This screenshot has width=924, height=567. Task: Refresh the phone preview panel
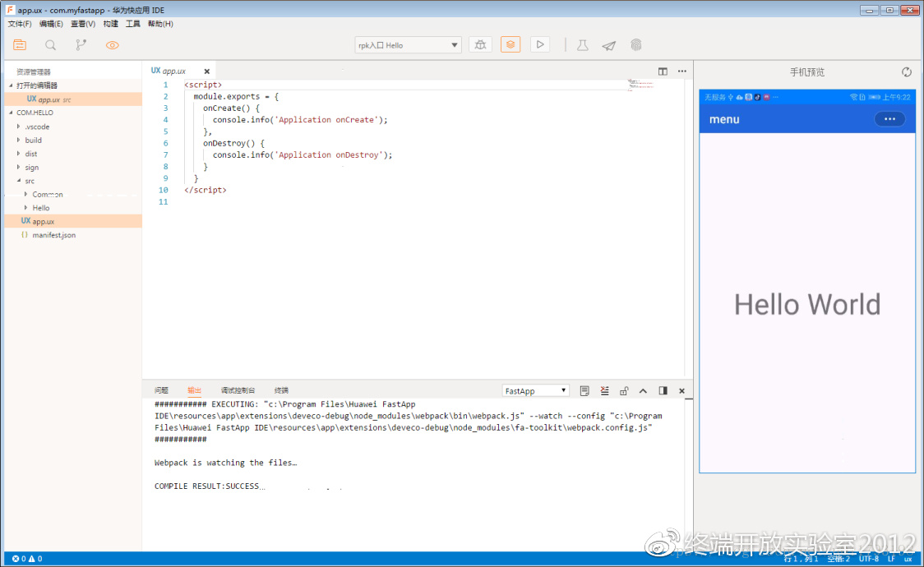(x=907, y=72)
